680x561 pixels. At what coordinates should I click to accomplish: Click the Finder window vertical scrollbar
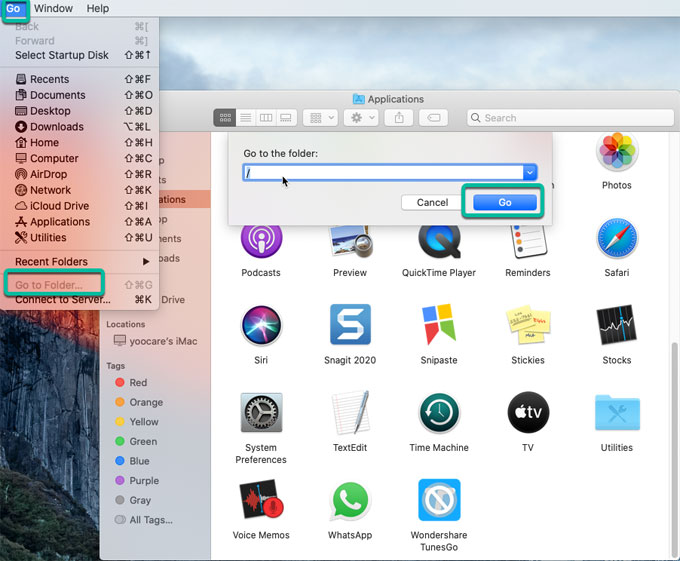coord(674,450)
